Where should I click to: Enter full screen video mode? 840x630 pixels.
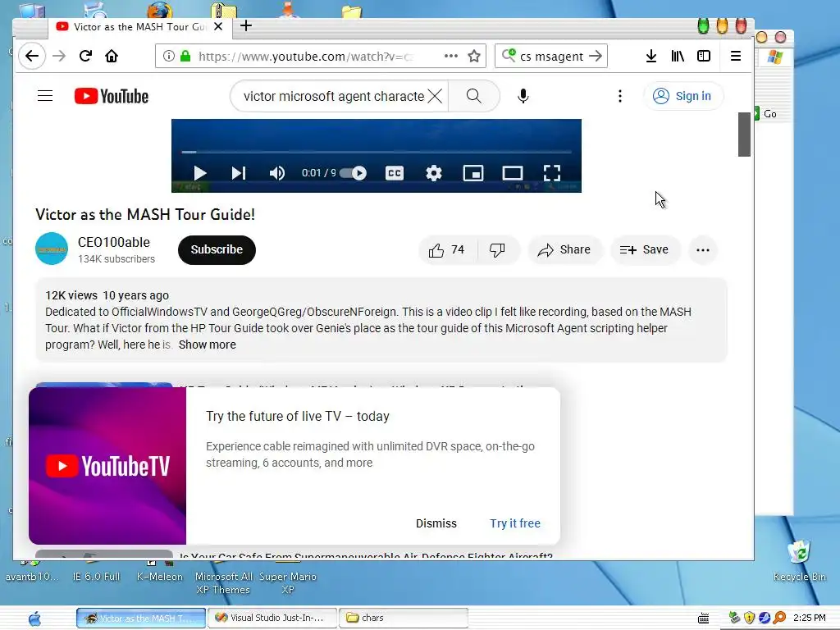click(552, 173)
